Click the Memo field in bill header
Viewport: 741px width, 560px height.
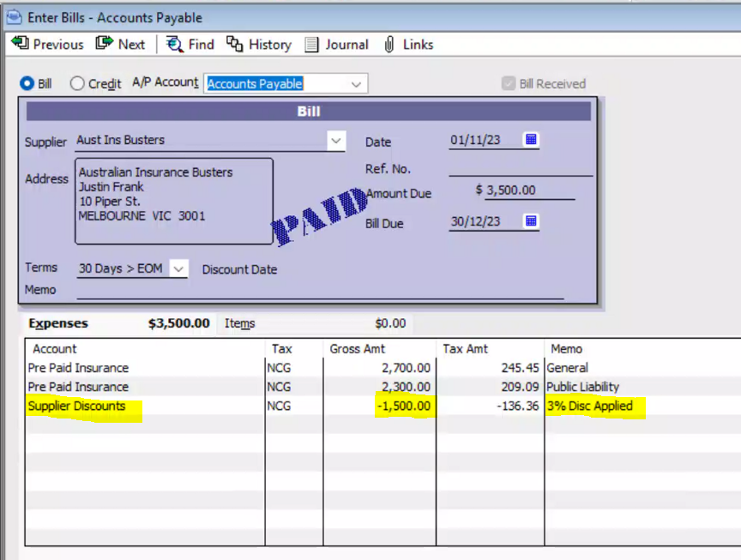pyautogui.click(x=320, y=290)
